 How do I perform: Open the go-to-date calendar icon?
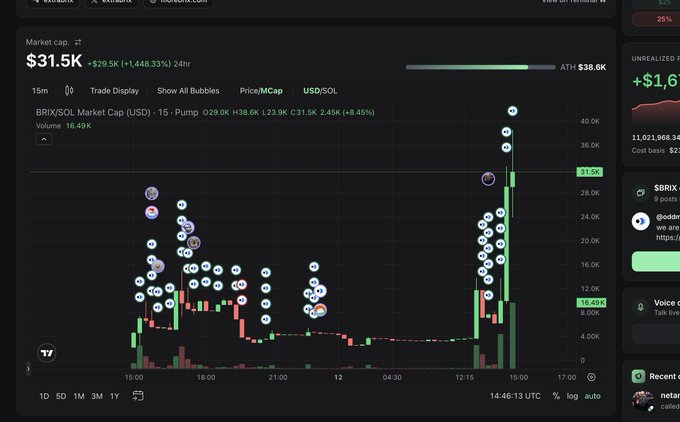coord(138,396)
